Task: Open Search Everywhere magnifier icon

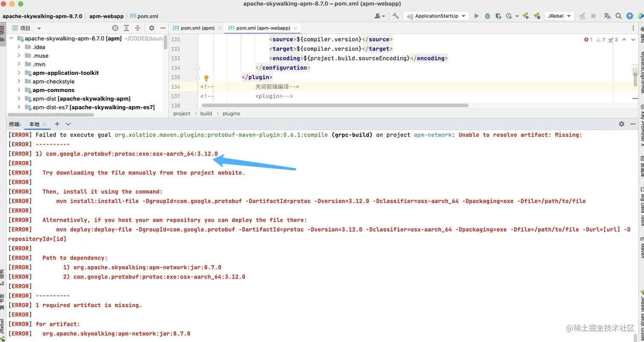Action: coord(619,16)
